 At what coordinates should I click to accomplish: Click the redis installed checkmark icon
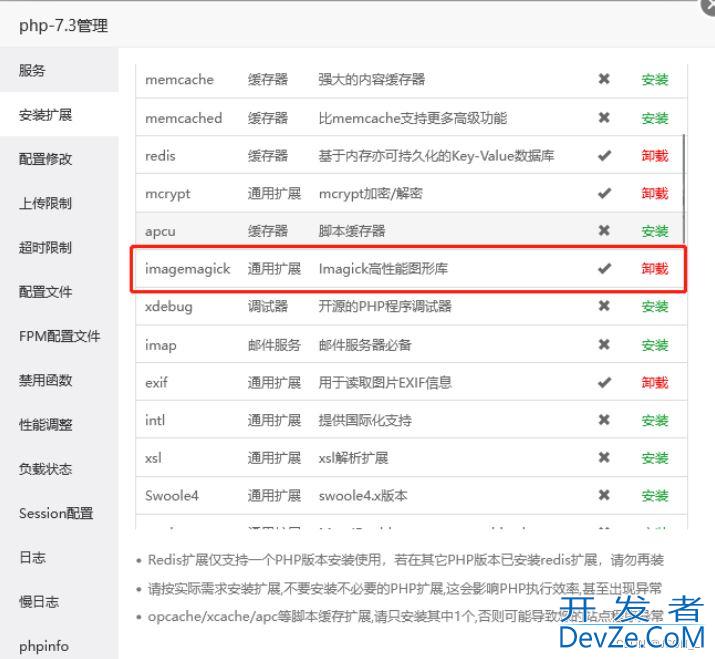pyautogui.click(x=604, y=156)
